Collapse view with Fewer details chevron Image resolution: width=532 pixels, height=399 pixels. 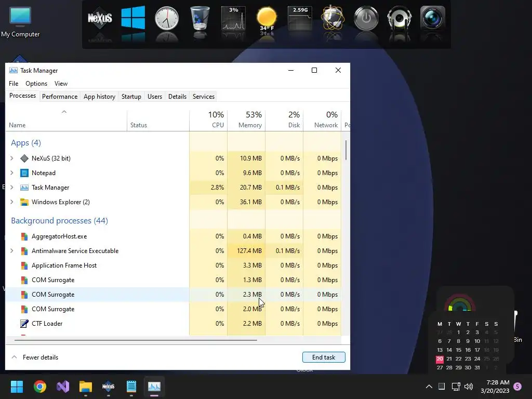click(14, 357)
